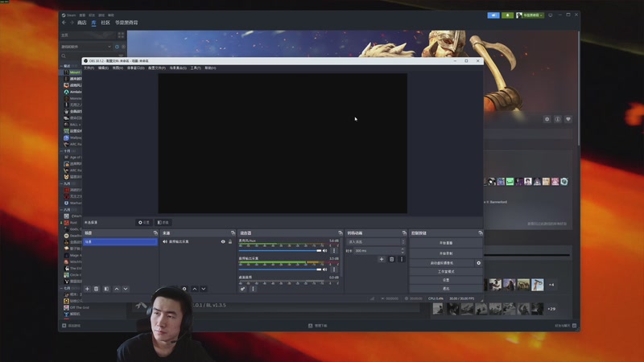The width and height of the screenshot is (644, 362).
Task: Collapse Steam recent games group
Action: click(x=62, y=66)
